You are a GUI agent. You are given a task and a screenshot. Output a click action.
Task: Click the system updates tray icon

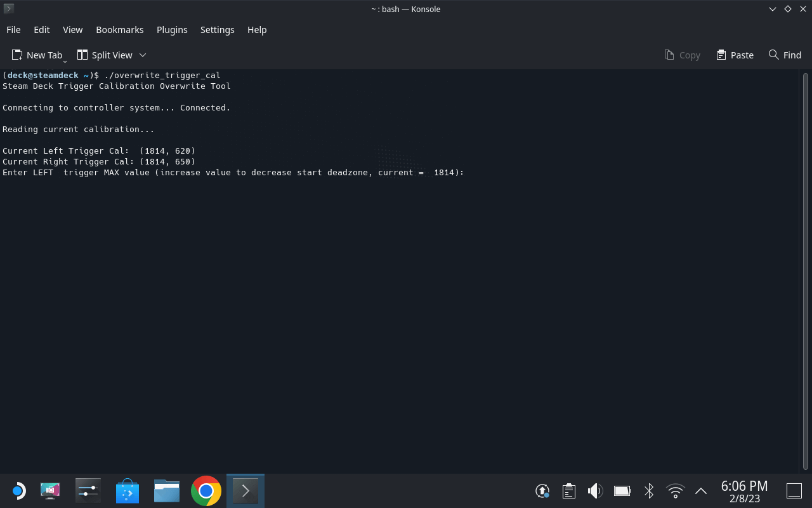click(x=542, y=491)
